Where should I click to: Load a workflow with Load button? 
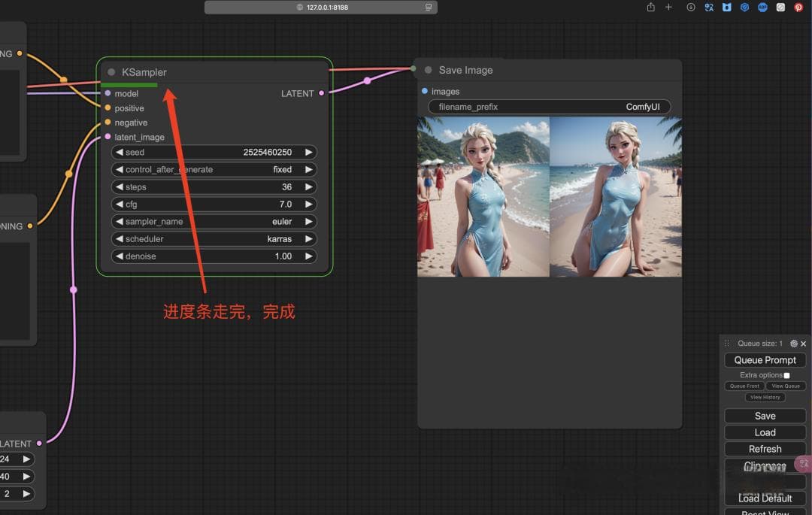765,432
